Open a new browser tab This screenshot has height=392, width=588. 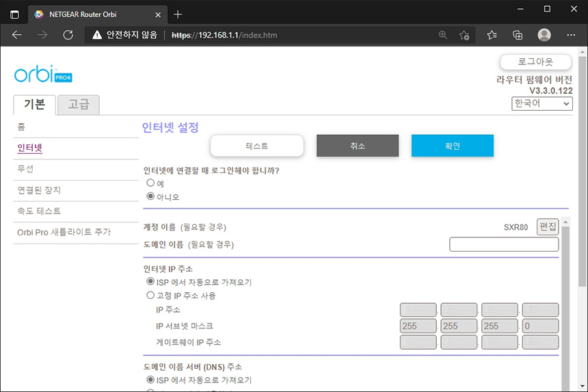pos(178,14)
